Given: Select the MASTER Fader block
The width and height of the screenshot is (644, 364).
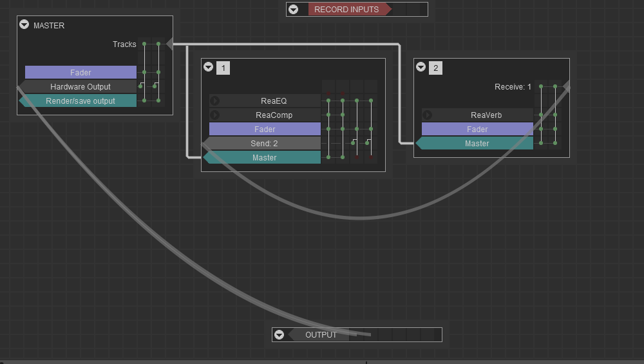Looking at the screenshot, I should coord(80,72).
